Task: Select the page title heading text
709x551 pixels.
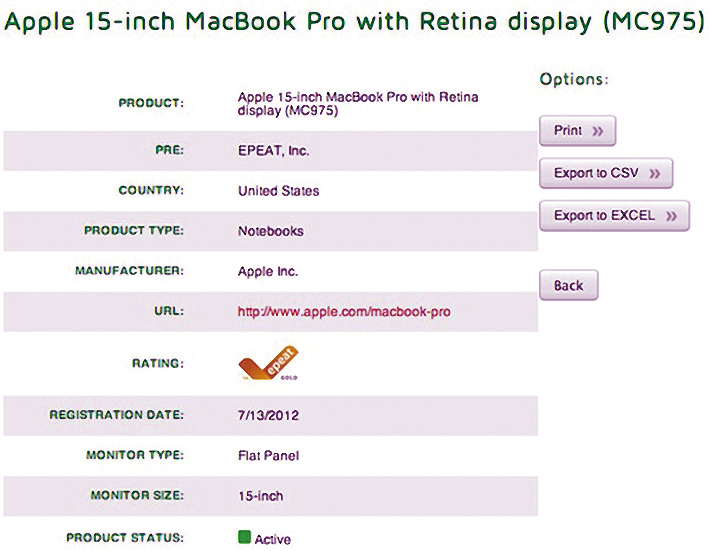Action: click(x=354, y=21)
